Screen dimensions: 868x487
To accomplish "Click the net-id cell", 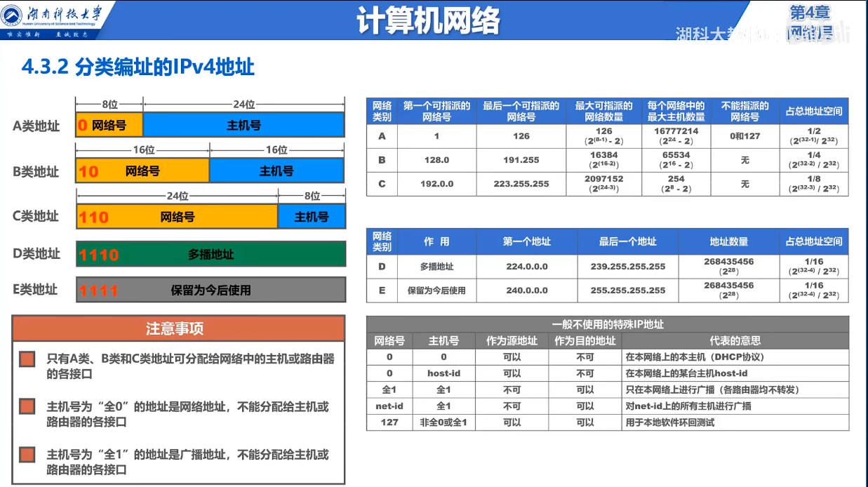I will (x=389, y=406).
